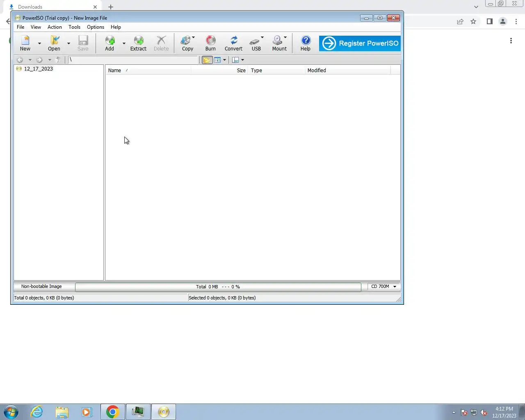
Task: Click the USB toolbar icon
Action: pos(256,43)
